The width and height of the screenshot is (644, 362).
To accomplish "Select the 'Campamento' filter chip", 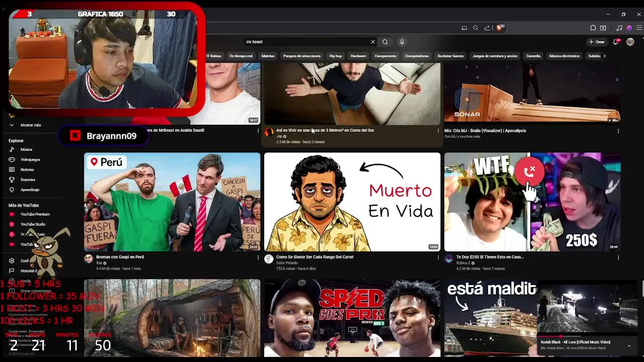I will [x=385, y=56].
